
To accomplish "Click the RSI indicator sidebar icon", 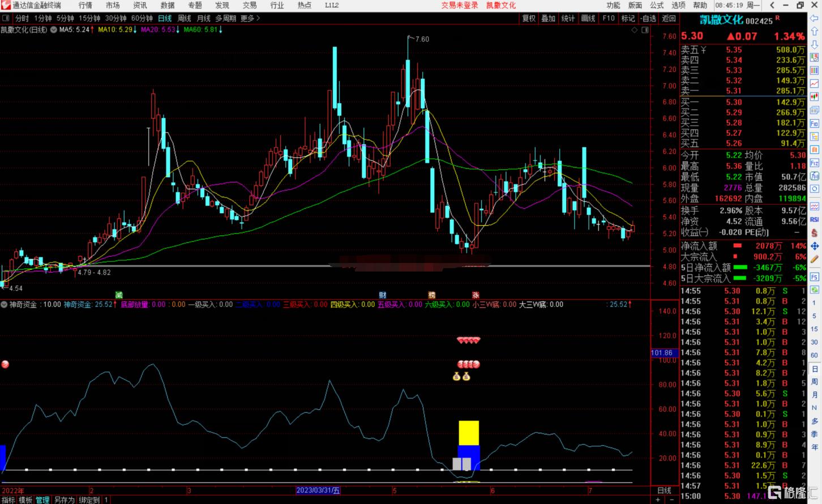I will [815, 219].
